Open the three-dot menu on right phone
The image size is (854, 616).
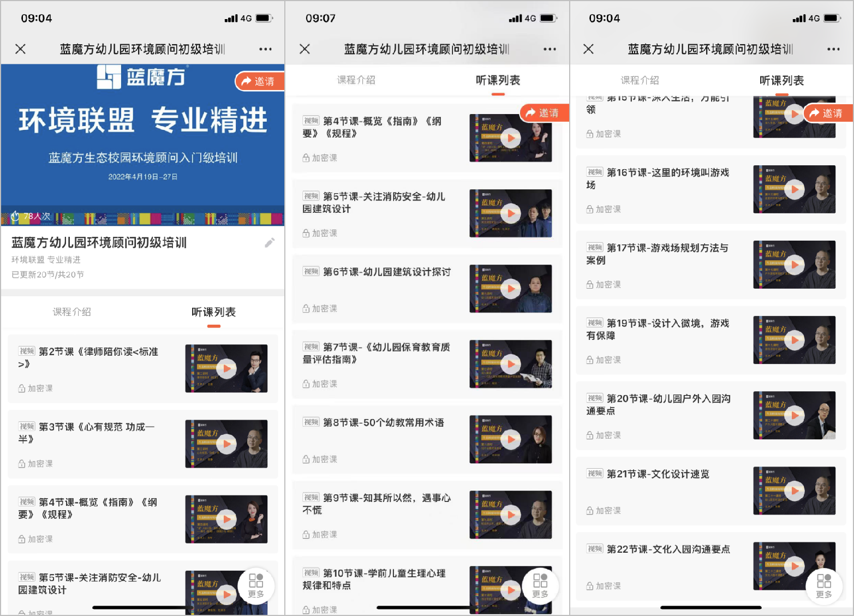click(833, 49)
